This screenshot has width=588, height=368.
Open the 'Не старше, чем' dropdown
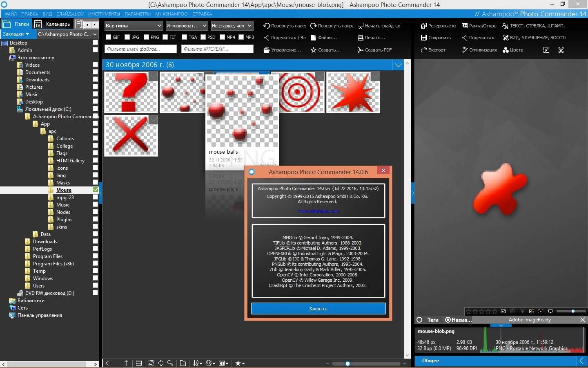tap(232, 26)
